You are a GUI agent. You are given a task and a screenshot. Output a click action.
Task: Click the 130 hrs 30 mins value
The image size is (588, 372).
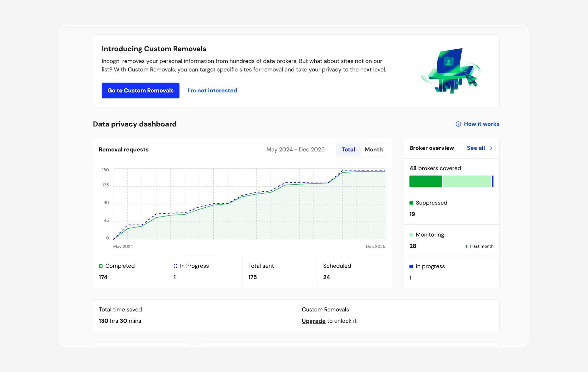(120, 321)
